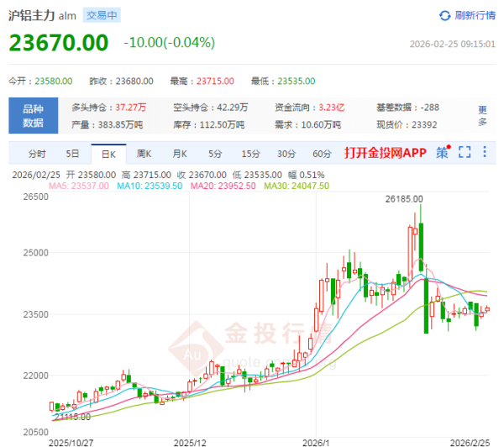Click 需求 value 10.60万吨
The image size is (504, 447).
[x=321, y=125]
